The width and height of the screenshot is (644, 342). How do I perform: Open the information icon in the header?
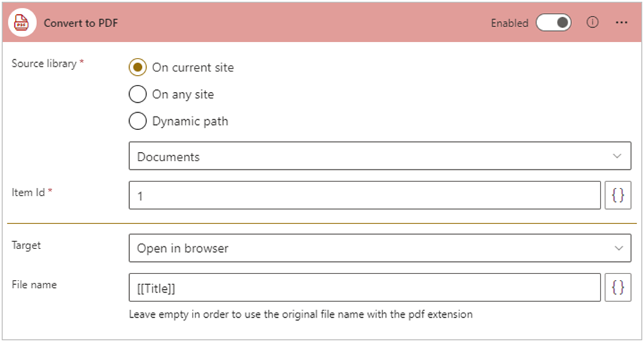coord(592,23)
